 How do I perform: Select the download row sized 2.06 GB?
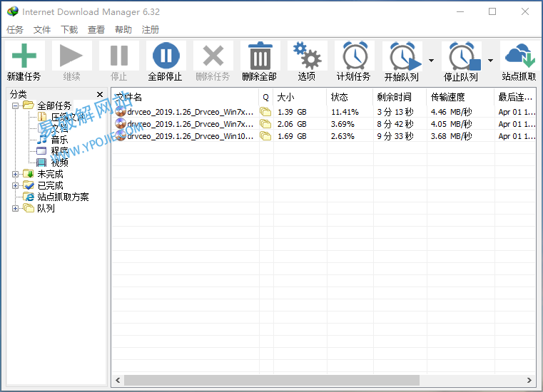tap(324, 124)
